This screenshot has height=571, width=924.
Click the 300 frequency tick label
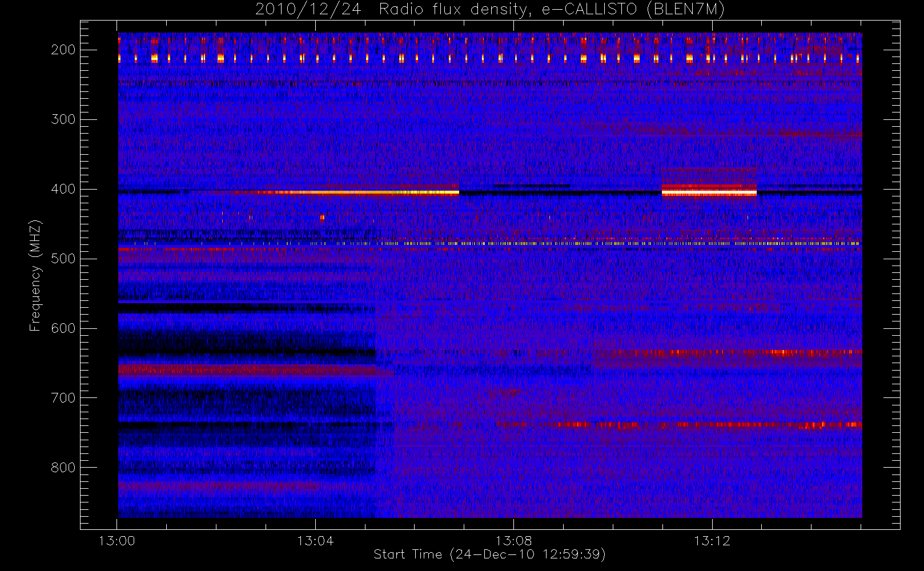tap(63, 119)
